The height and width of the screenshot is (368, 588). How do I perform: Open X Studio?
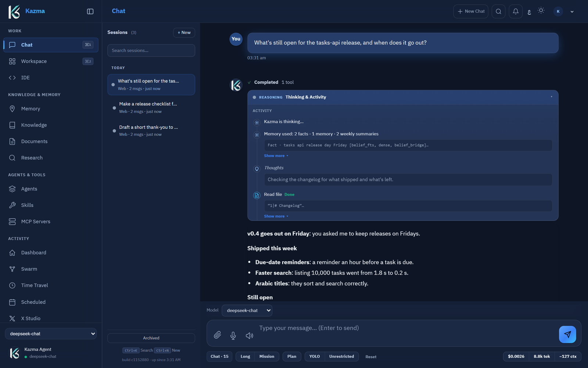(x=51, y=318)
